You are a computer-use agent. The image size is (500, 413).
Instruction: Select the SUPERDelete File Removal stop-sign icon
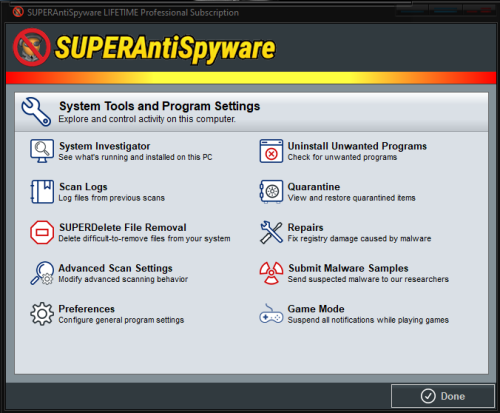point(42,232)
